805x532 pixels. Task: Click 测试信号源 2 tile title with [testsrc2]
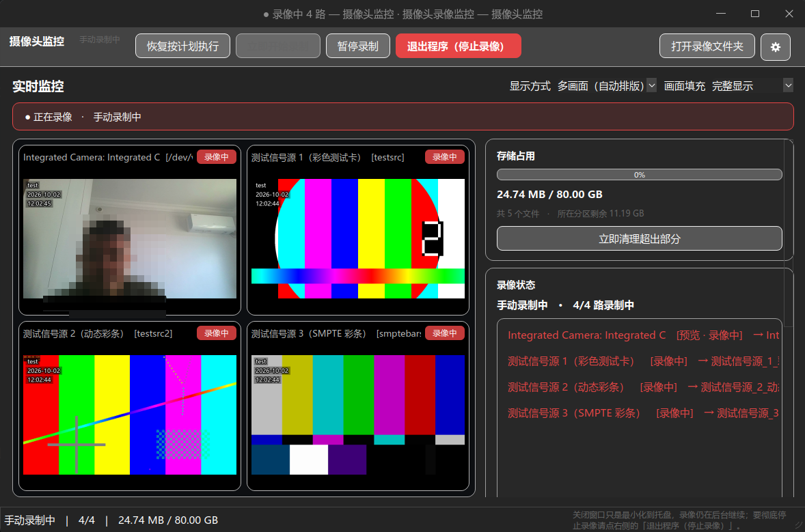(98, 333)
